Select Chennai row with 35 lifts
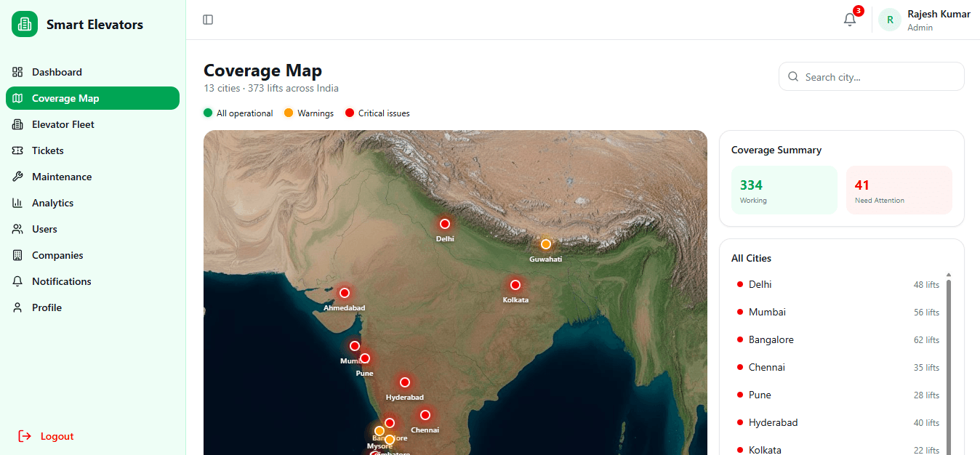 click(838, 367)
